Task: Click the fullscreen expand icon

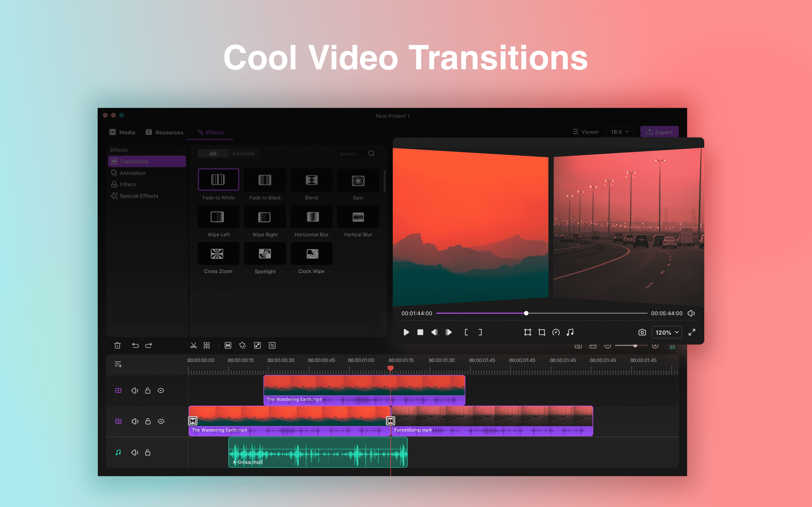Action: [x=692, y=332]
